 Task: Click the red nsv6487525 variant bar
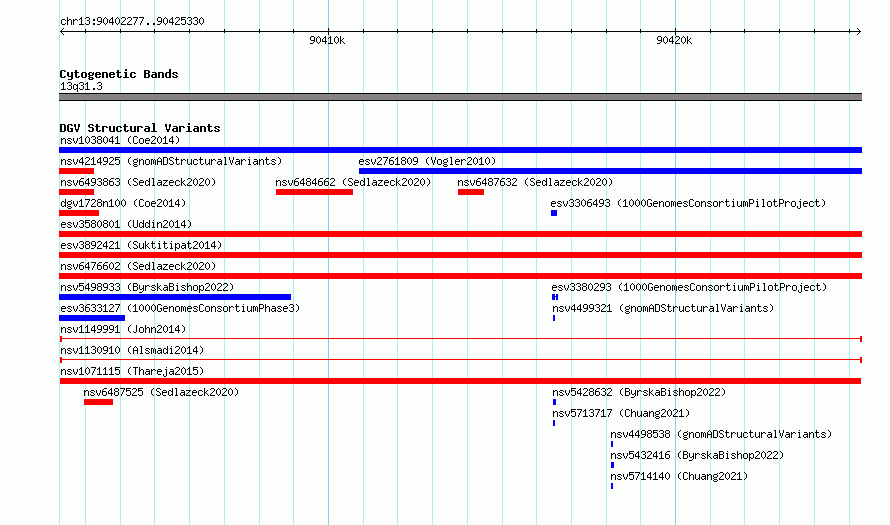(99, 402)
